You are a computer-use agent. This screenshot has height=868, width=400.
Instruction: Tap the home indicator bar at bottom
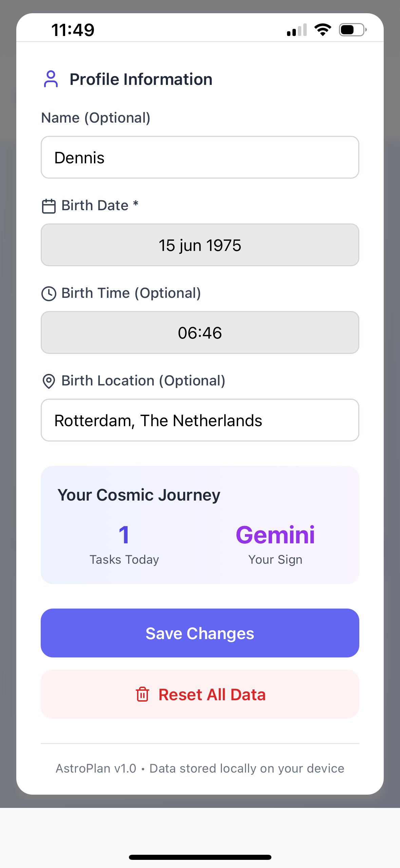(200, 857)
